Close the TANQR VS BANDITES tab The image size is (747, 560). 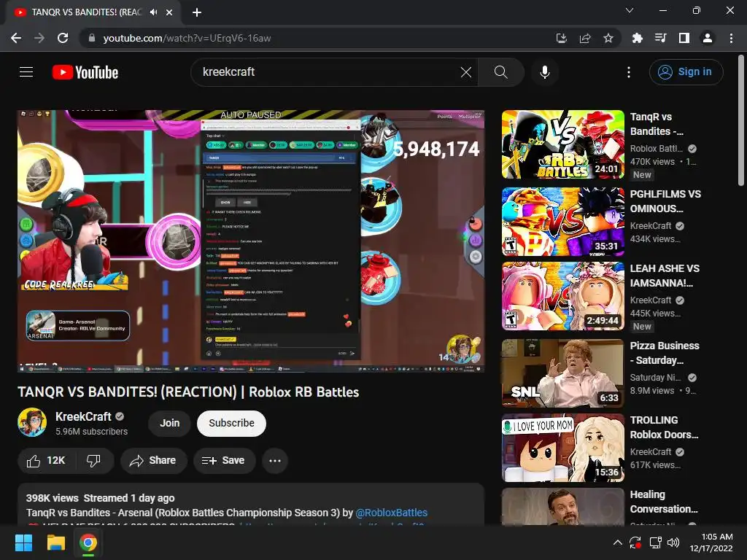169,12
